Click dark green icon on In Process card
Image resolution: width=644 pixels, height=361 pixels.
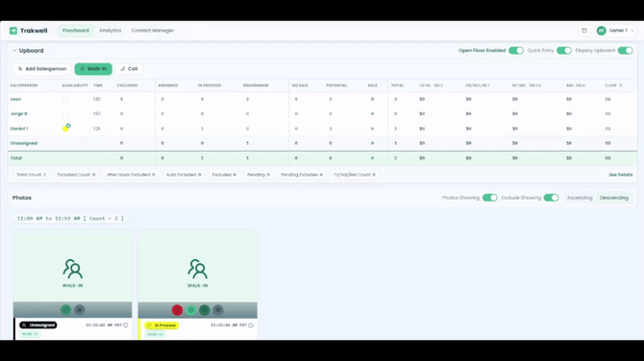205,310
